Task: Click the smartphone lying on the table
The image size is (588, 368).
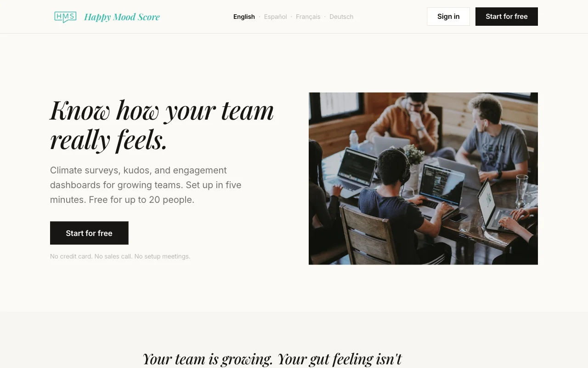Action: click(x=458, y=218)
